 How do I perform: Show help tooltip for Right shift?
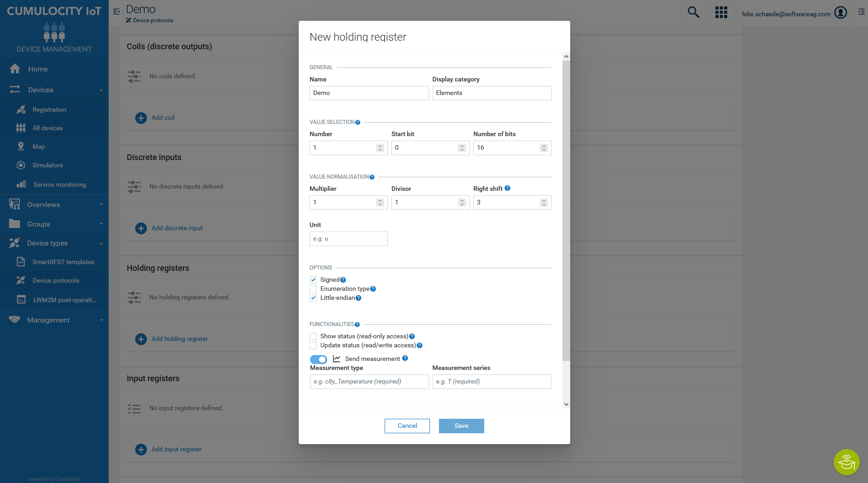pyautogui.click(x=507, y=188)
